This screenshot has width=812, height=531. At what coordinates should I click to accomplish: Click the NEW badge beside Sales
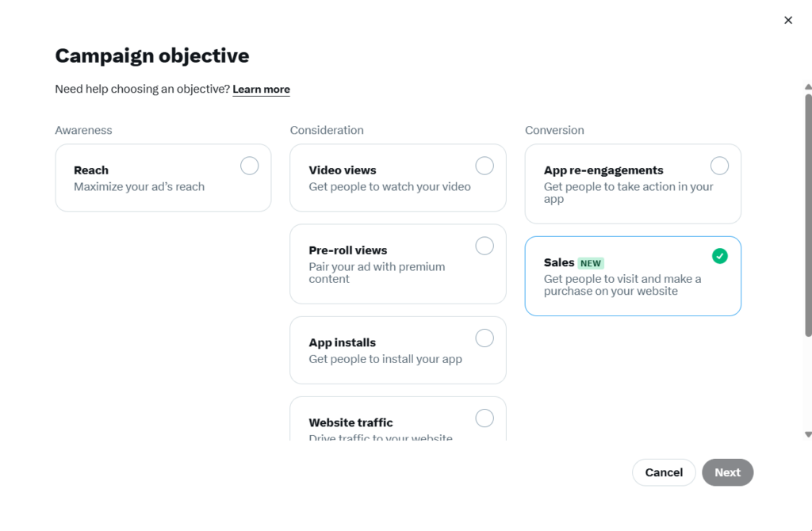(590, 262)
